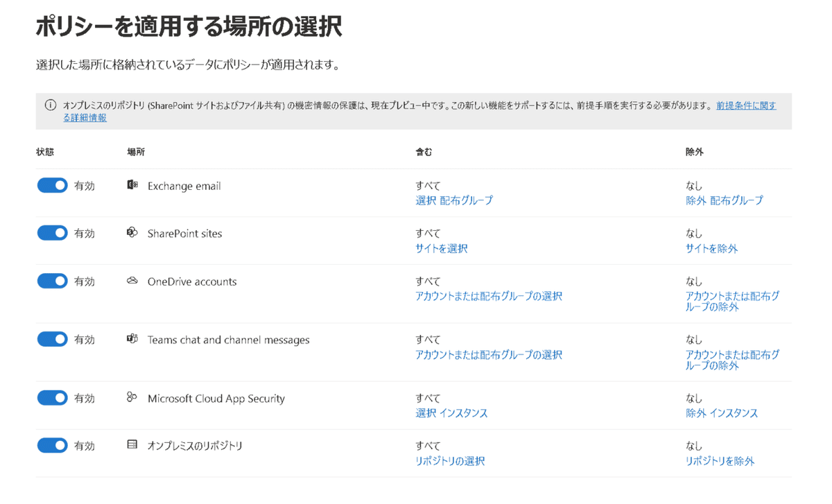This screenshot has height=504, width=832.
Task: Click リポジトリの選択 link
Action: click(450, 460)
